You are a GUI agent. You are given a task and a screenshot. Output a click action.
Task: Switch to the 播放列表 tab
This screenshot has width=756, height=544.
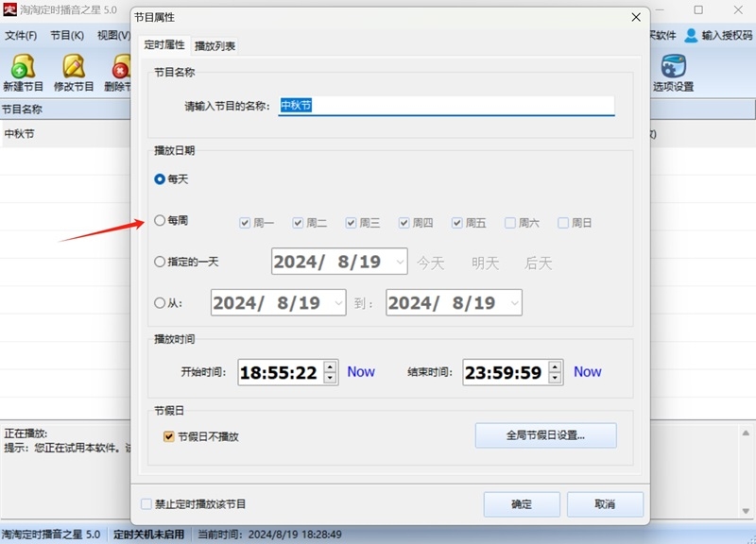pyautogui.click(x=215, y=44)
